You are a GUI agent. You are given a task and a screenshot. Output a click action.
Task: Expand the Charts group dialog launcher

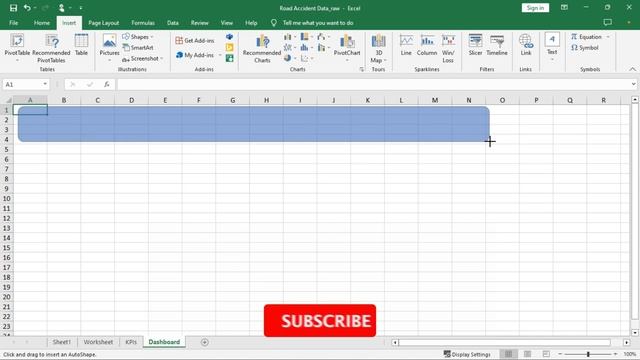(x=362, y=69)
